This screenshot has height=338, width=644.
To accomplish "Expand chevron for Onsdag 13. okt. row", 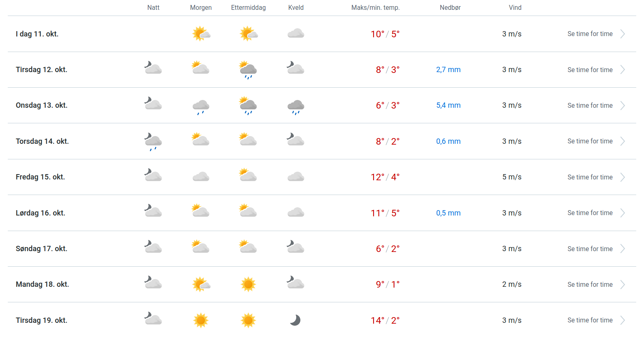I will [x=622, y=106].
